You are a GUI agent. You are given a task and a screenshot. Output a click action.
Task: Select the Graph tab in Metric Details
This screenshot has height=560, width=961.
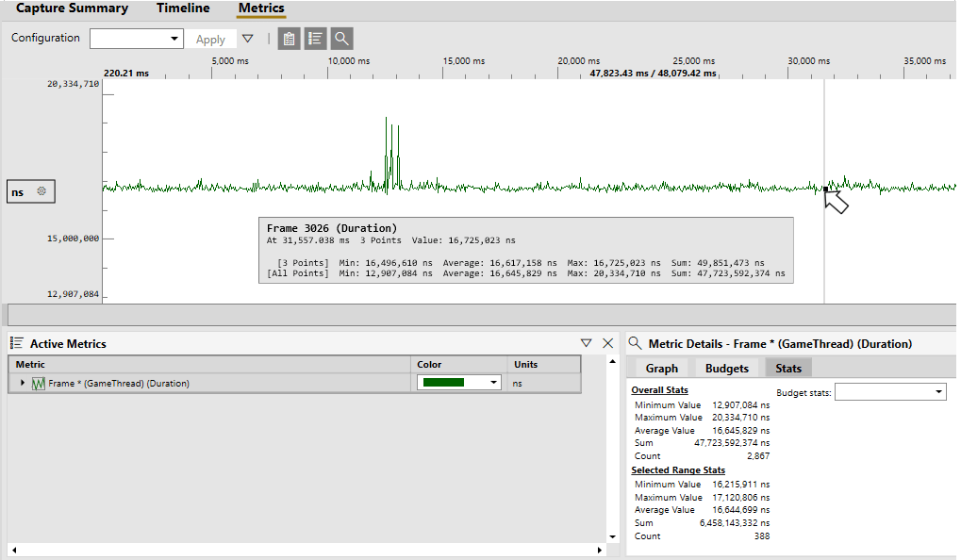click(x=661, y=369)
